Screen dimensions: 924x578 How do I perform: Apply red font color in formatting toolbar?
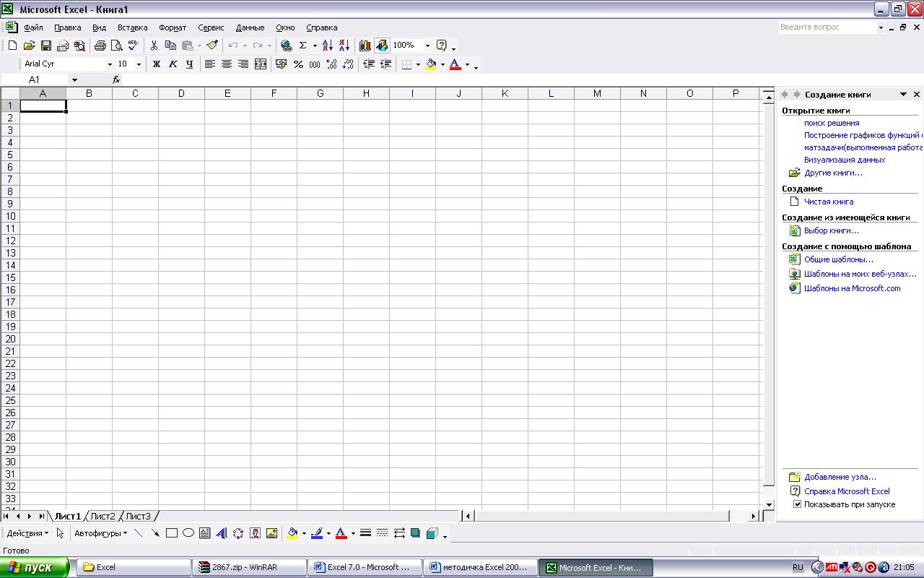click(x=456, y=64)
